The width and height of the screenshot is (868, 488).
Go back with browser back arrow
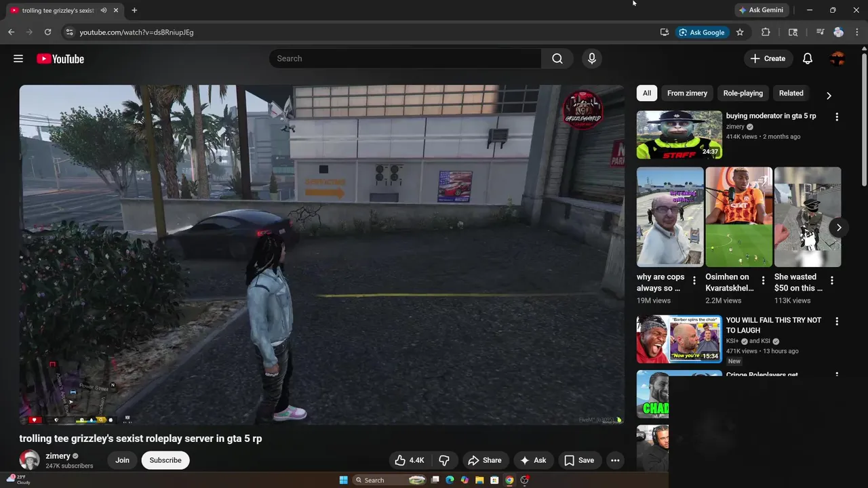click(11, 32)
